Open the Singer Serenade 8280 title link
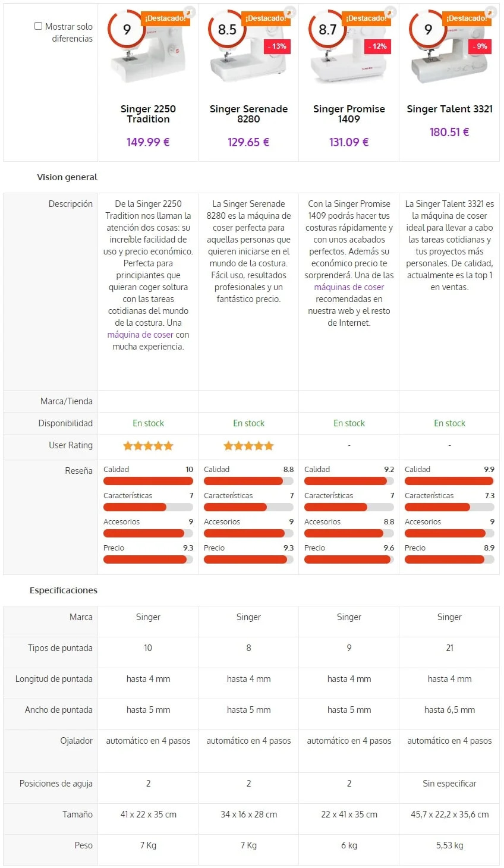Image resolution: width=504 pixels, height=868 pixels. coord(248,114)
